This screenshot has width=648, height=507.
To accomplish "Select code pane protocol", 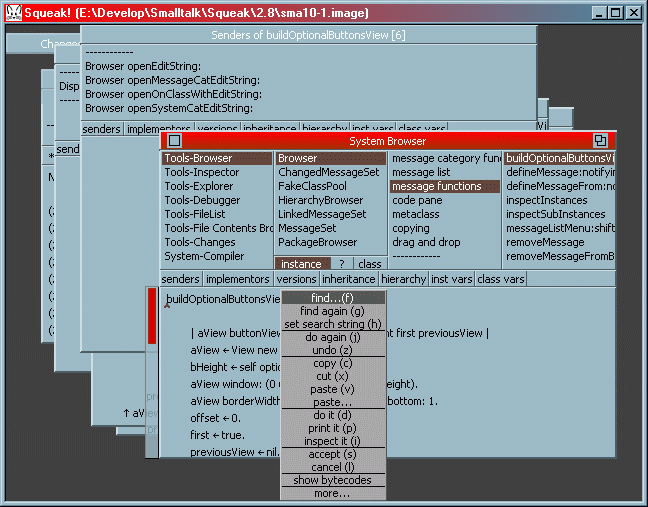I will pyautogui.click(x=445, y=200).
